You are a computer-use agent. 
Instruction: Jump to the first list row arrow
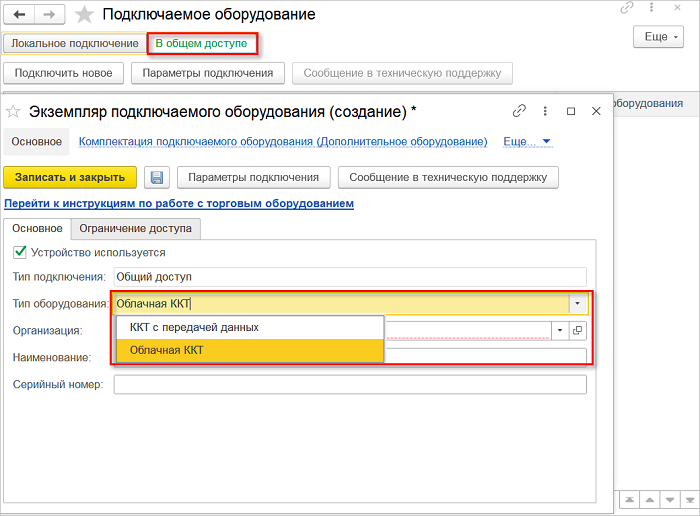630,498
